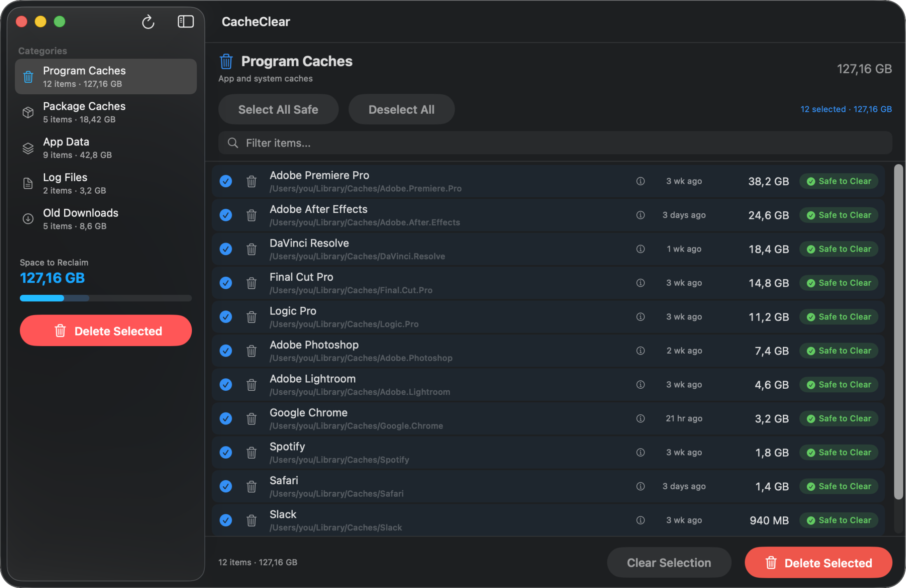Screen dimensions: 906x588
Task: Click the Space to Reclaim progress bar
Action: [x=105, y=298]
